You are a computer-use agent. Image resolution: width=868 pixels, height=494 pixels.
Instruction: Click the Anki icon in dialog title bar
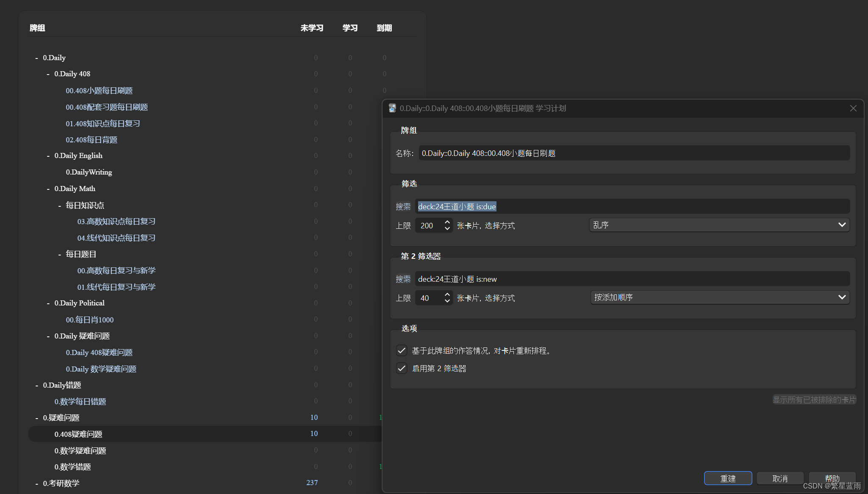point(392,108)
